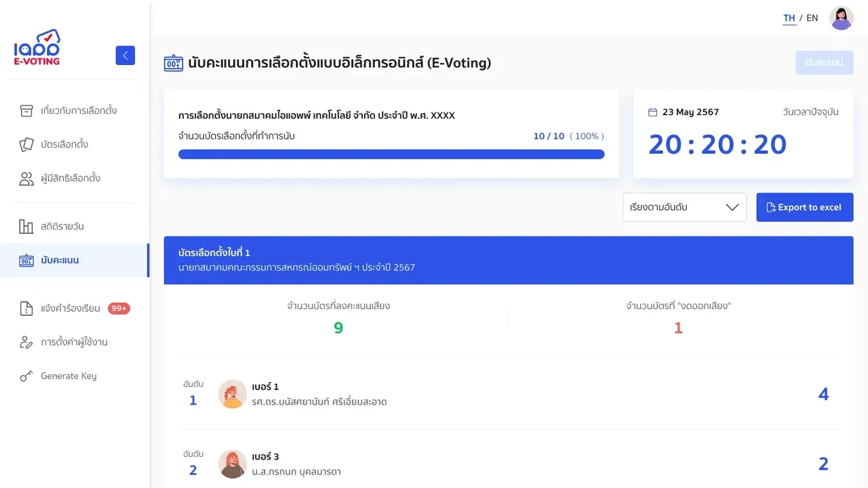868x488 pixels.
Task: Click the E-VOTING logo
Action: click(37, 47)
